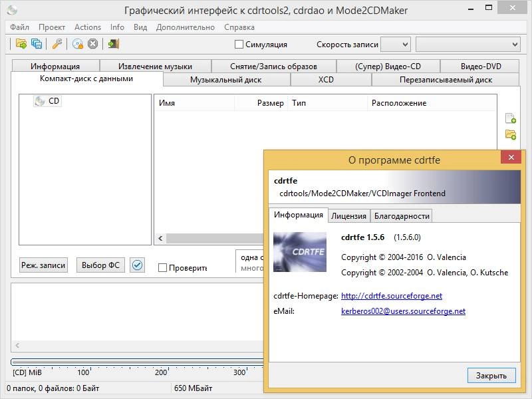The image size is (532, 399).
Task: Select the Компакт-диск с данными tab
Action: pyautogui.click(x=86, y=78)
